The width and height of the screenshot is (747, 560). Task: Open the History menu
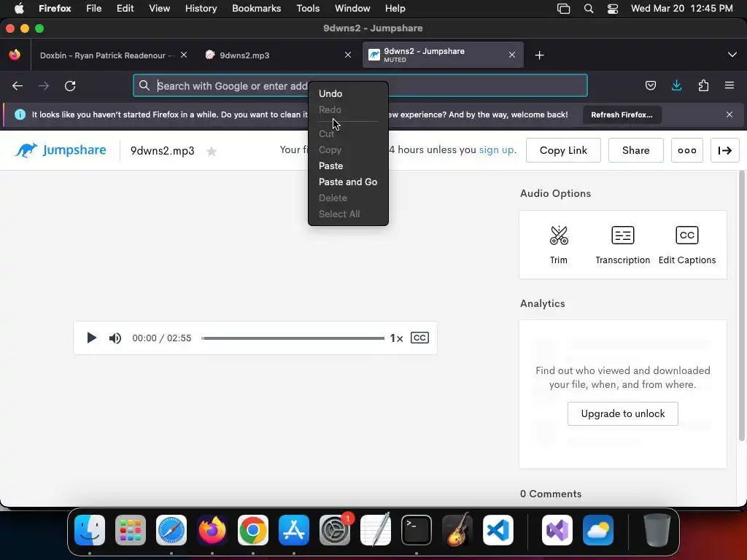[201, 9]
